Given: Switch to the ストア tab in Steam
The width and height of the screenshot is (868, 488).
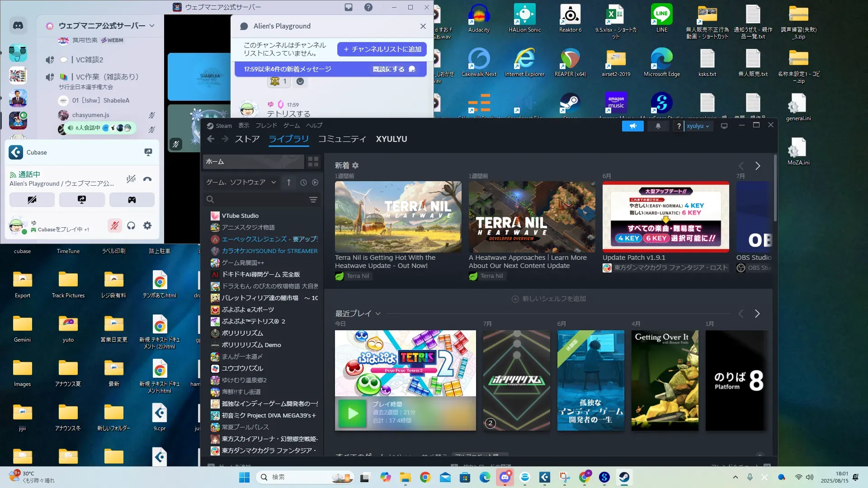Looking at the screenshot, I should [x=247, y=139].
